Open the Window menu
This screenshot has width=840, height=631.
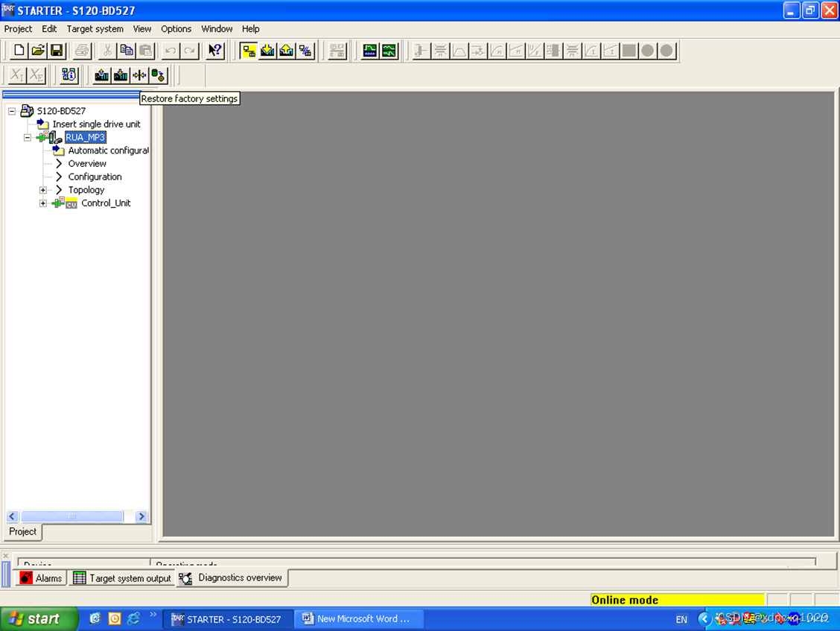(217, 29)
